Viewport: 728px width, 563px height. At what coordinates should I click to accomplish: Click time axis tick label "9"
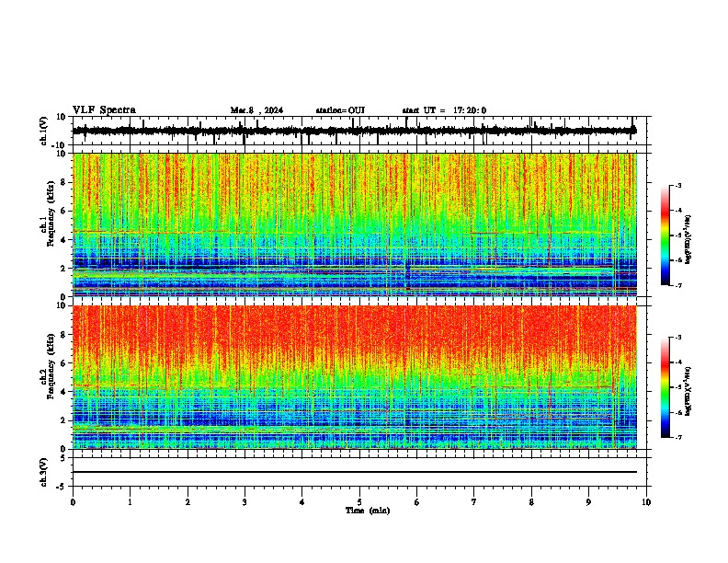pos(588,502)
